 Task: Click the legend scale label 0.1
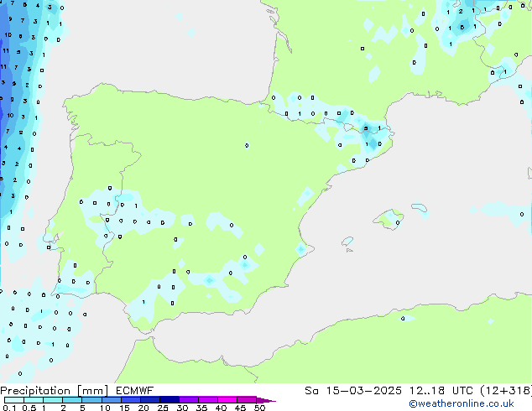[9, 408]
